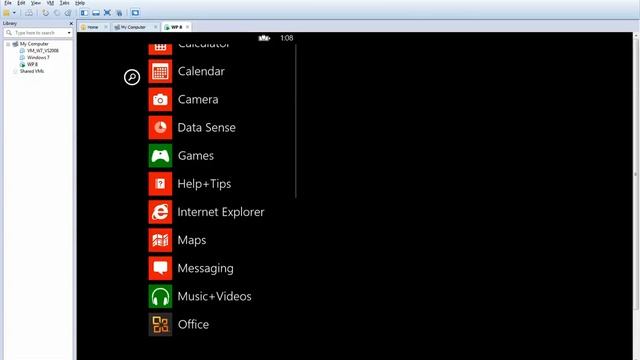The height and width of the screenshot is (360, 640).
Task: Select Shared VMs in the Library tree
Action: pos(31,71)
